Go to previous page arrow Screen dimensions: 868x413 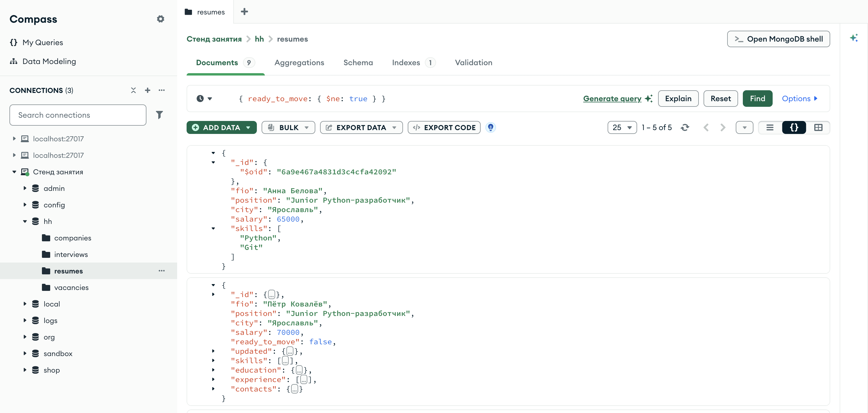tap(706, 127)
